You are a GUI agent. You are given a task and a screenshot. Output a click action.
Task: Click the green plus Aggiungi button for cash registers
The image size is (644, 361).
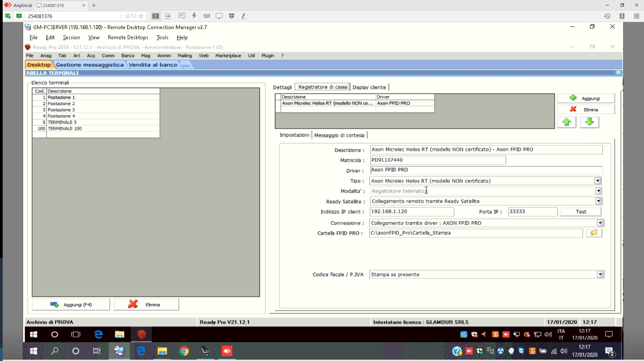[x=586, y=98]
